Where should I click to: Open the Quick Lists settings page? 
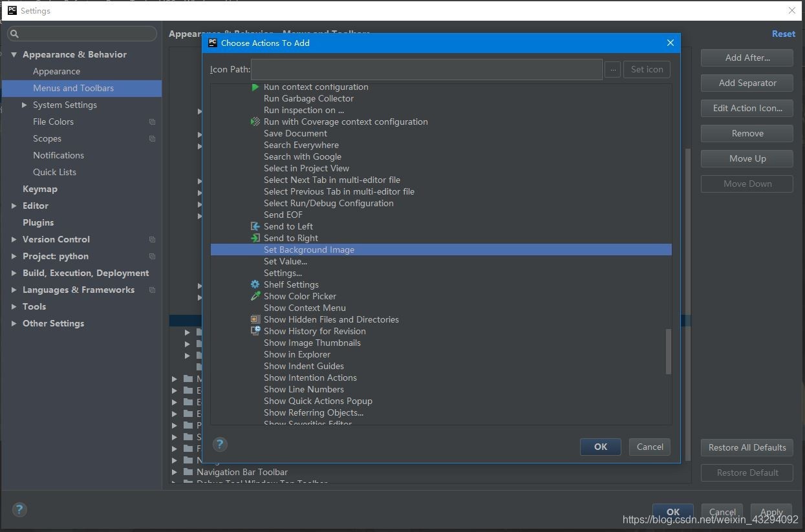click(x=54, y=172)
